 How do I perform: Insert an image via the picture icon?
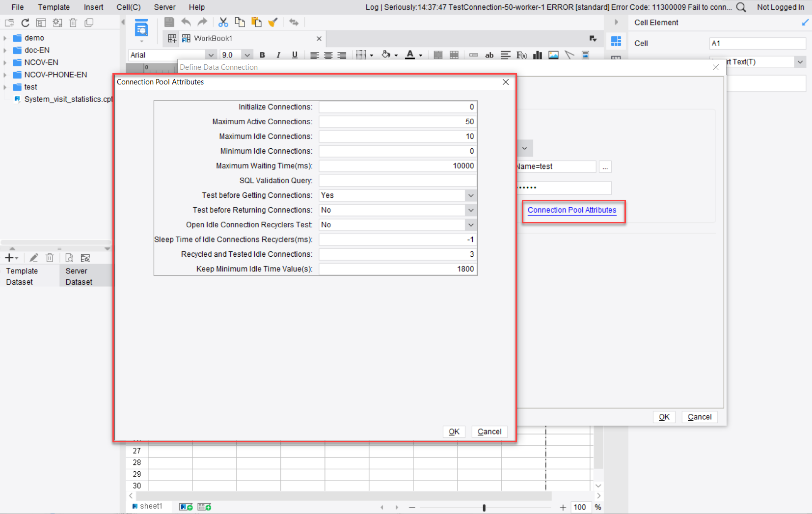pyautogui.click(x=553, y=55)
